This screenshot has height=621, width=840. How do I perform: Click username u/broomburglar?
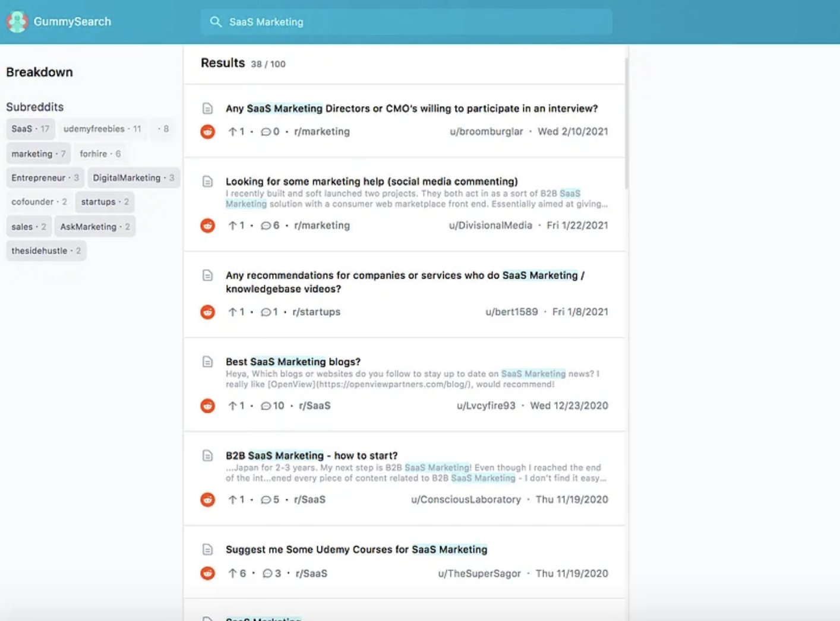pos(487,132)
